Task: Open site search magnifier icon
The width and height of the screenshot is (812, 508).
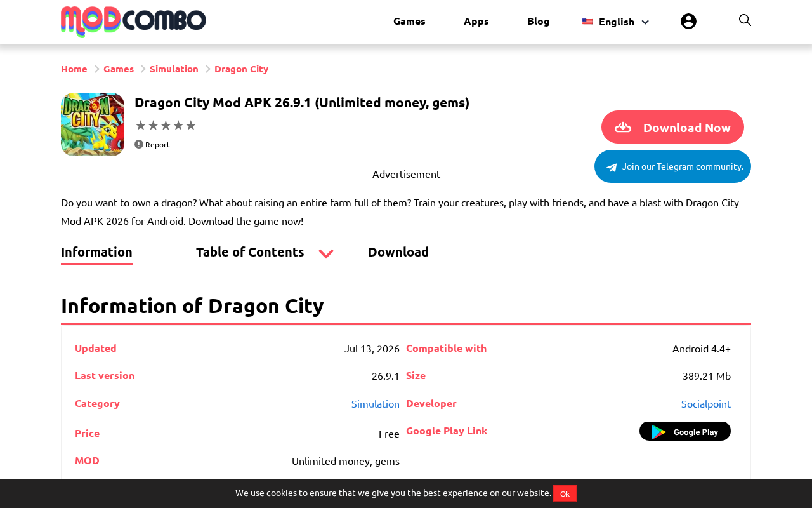Action: click(745, 20)
